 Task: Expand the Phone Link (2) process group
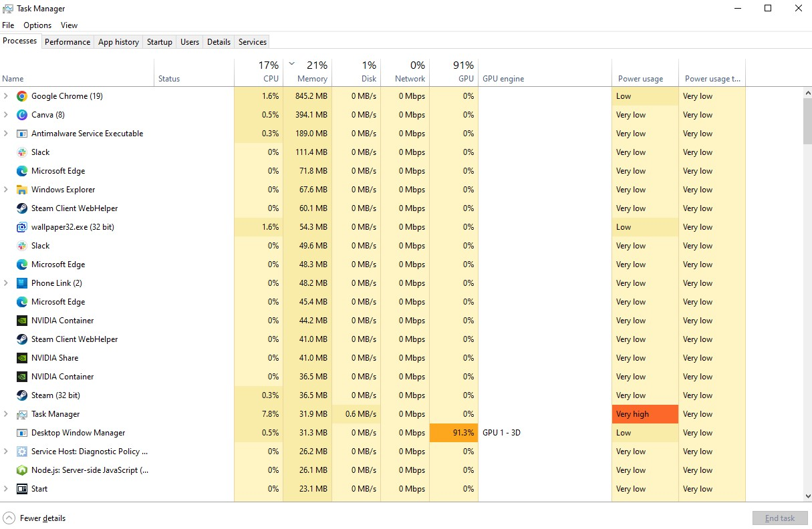6,283
